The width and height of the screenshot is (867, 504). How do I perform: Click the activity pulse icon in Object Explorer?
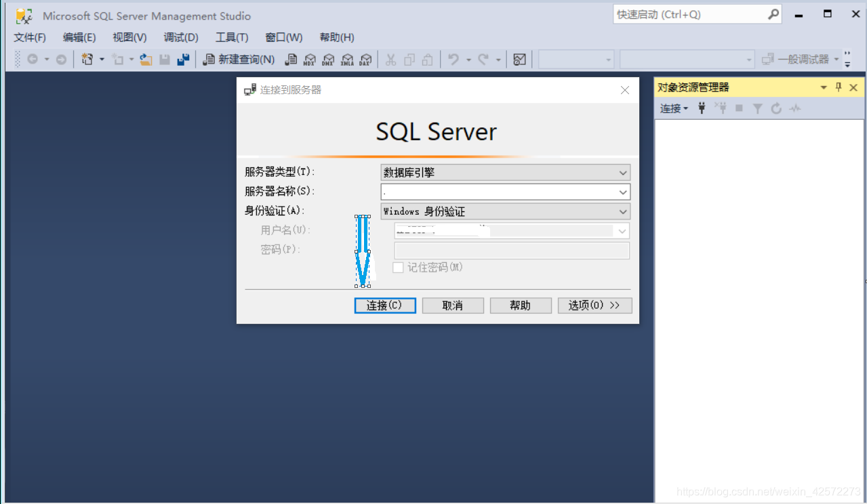click(795, 108)
